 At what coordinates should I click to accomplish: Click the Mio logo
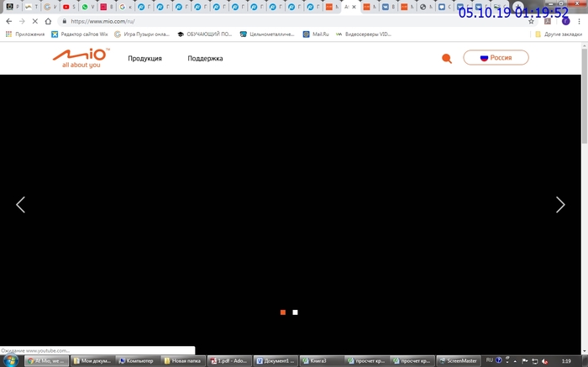pos(80,57)
